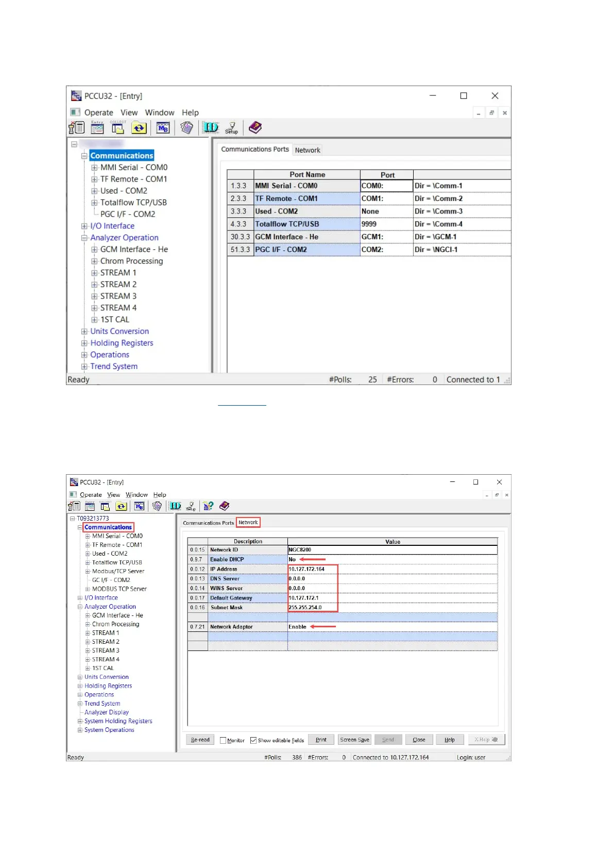Collapse the T093213773 root tree node
This screenshot has width=613, height=868.
point(73,519)
